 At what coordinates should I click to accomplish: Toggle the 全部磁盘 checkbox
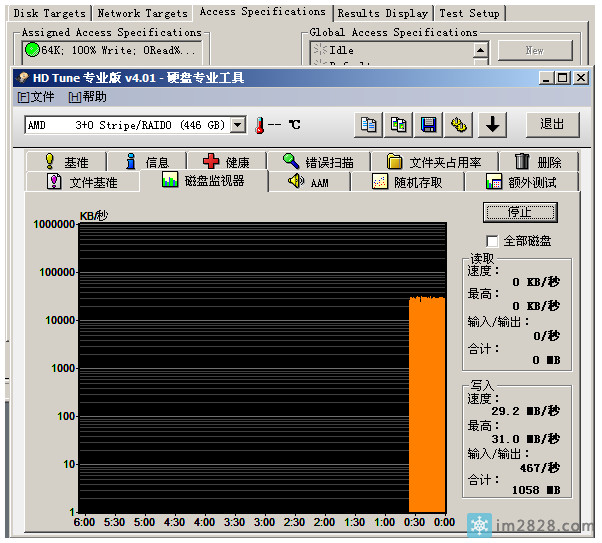492,241
